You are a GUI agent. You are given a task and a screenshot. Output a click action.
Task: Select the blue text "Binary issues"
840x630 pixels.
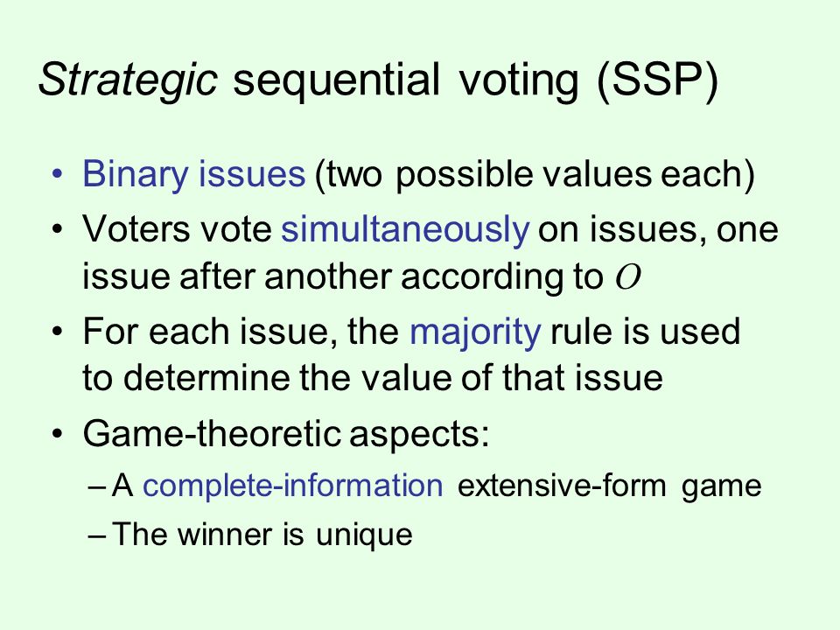[x=193, y=175]
